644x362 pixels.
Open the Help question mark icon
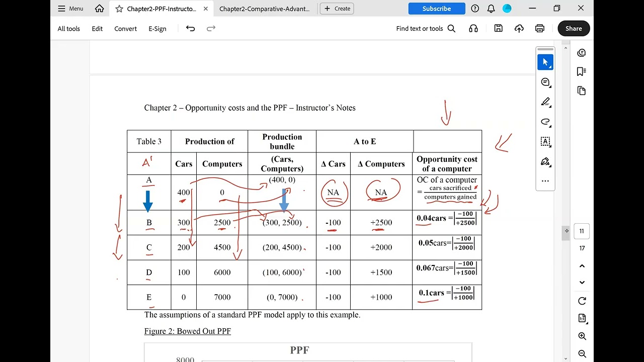click(475, 9)
